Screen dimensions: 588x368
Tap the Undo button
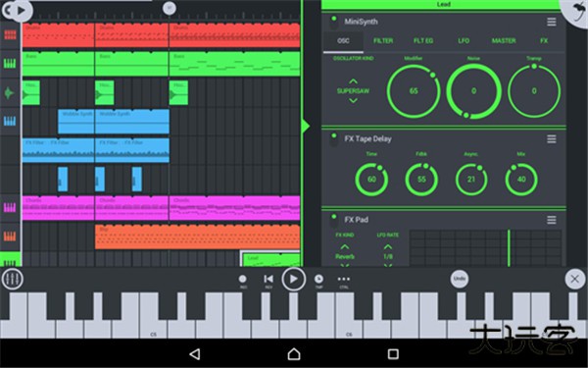[460, 279]
